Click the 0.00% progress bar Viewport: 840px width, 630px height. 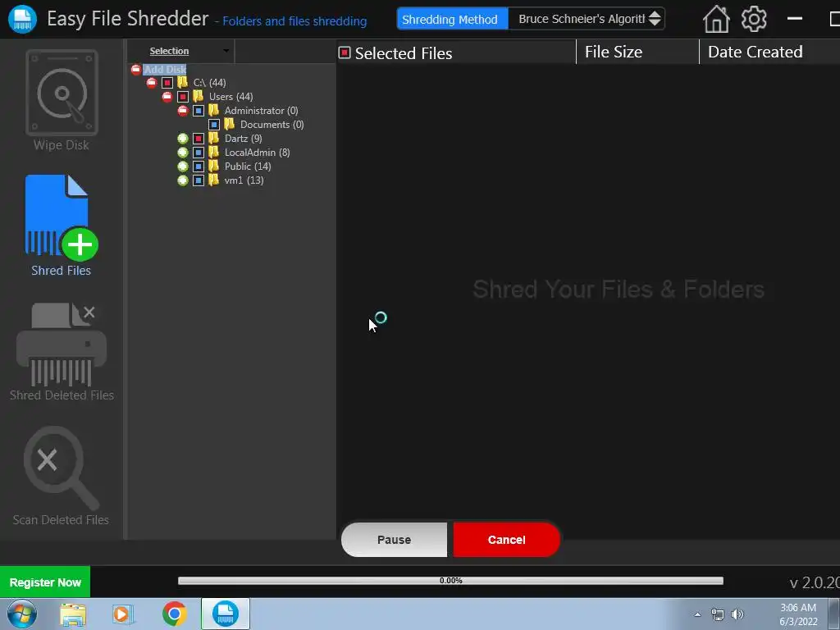[x=450, y=581]
